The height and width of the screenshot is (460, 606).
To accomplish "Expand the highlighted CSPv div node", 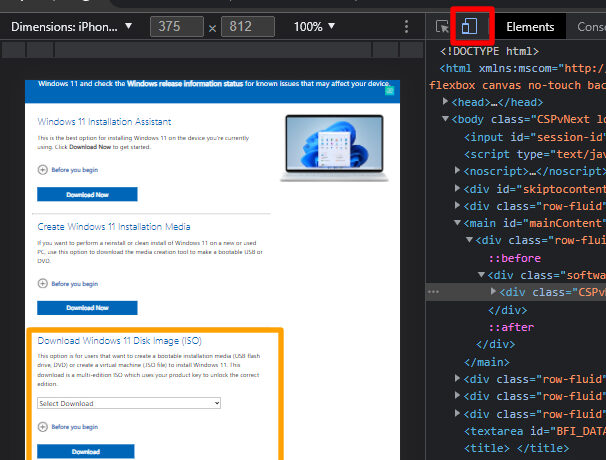I will coord(493,291).
